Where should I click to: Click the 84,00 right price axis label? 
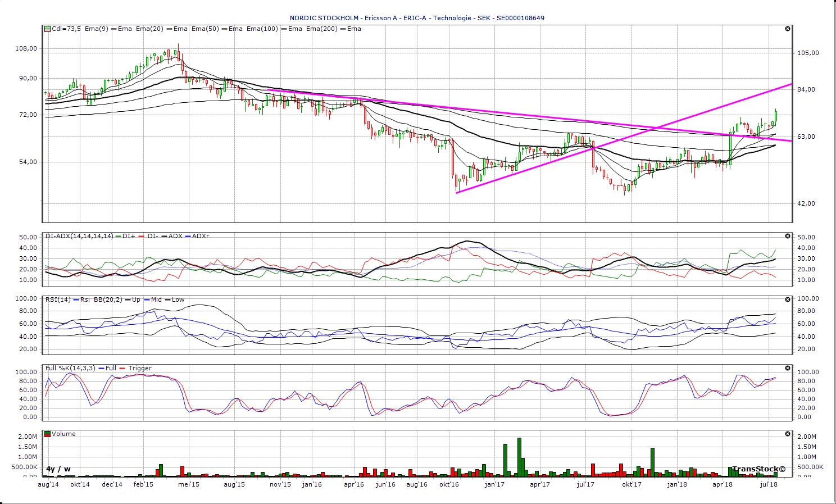click(x=806, y=89)
